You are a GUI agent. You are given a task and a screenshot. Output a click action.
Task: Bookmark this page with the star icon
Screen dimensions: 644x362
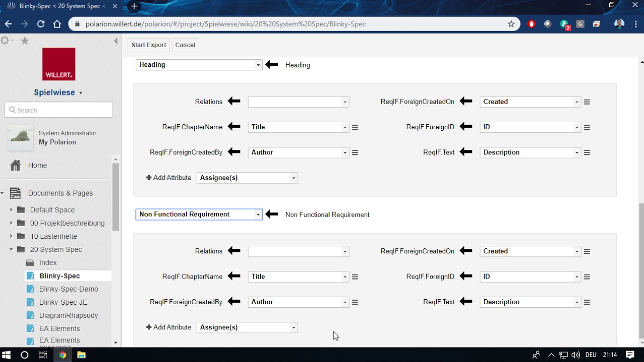[x=511, y=24]
